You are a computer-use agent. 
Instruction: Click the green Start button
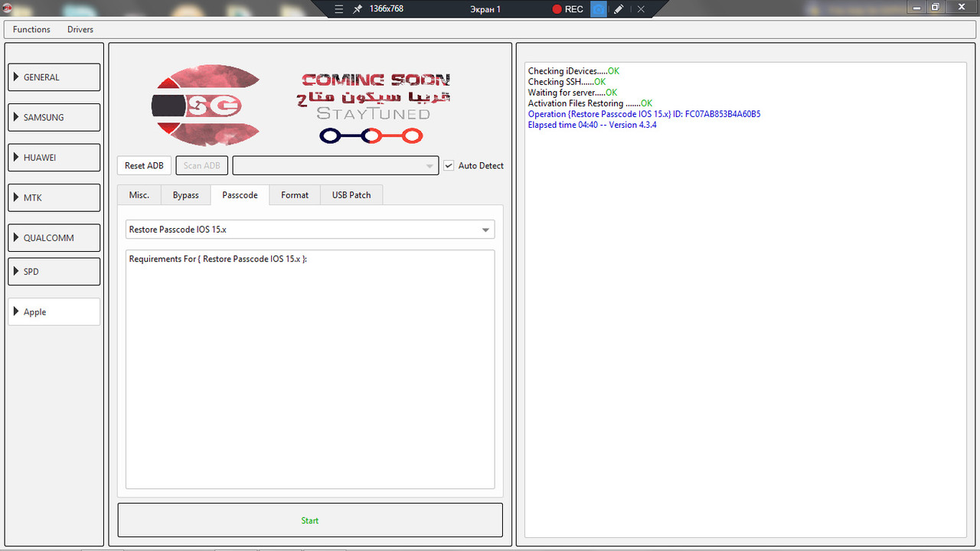310,520
